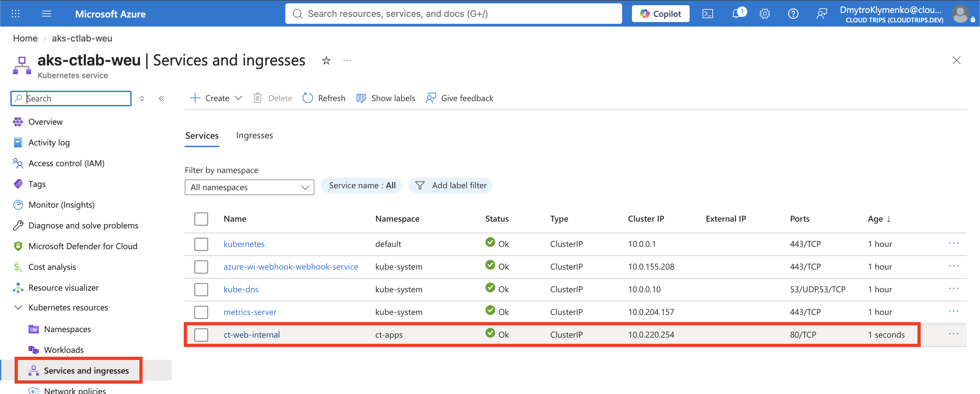Open row menu for kube-dns service
This screenshot has width=980, height=394.
pos(953,289)
